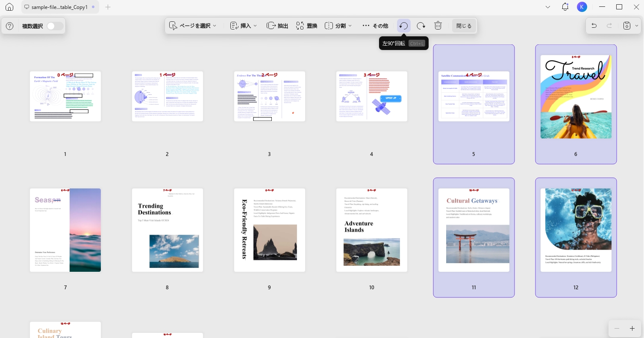
Task: Undo the last page action
Action: 594,26
